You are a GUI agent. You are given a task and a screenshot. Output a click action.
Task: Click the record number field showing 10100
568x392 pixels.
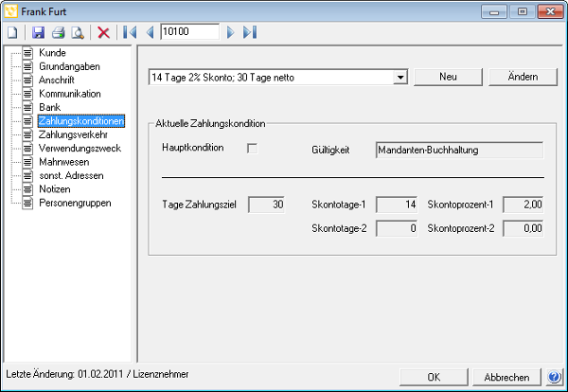[x=190, y=31]
